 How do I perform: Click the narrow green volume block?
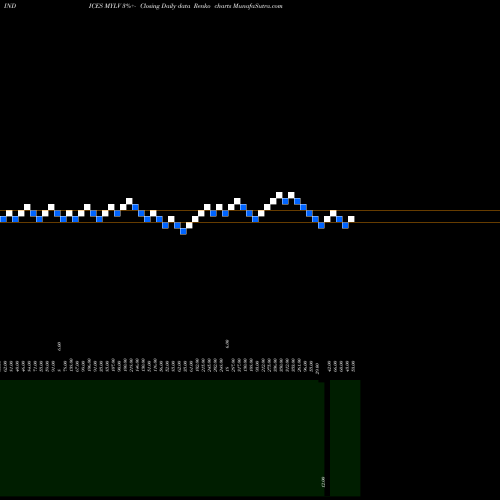[345, 438]
